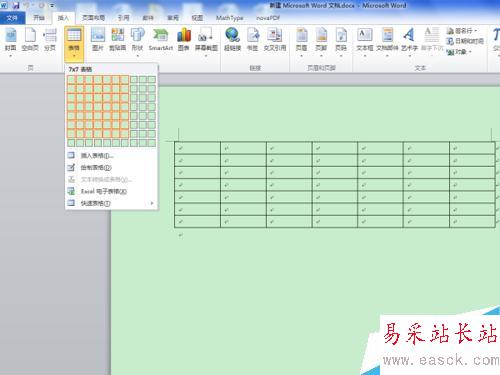This screenshot has height=375, width=500.
Task: Open the WordArt (艺术字) gallery
Action: 409,42
